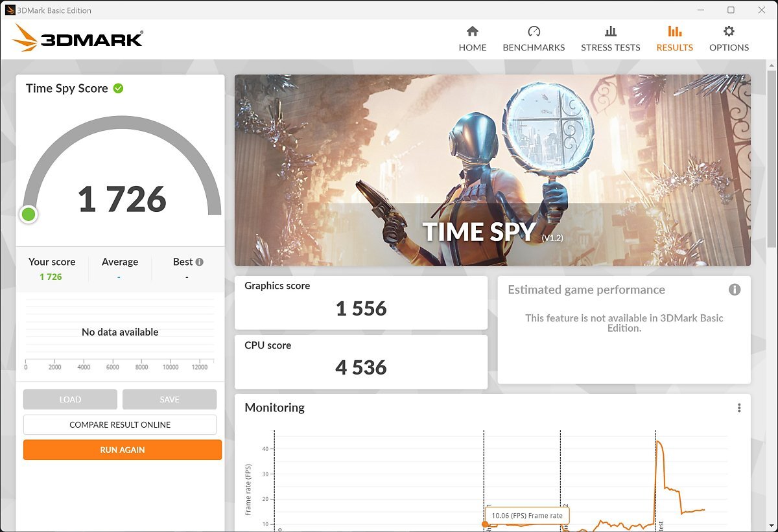778x532 pixels.
Task: Open the Benchmarks tab
Action: pos(534,39)
